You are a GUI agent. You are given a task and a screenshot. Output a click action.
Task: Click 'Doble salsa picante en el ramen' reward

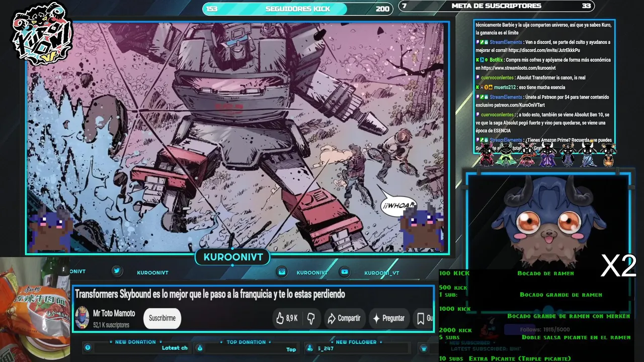point(576,337)
